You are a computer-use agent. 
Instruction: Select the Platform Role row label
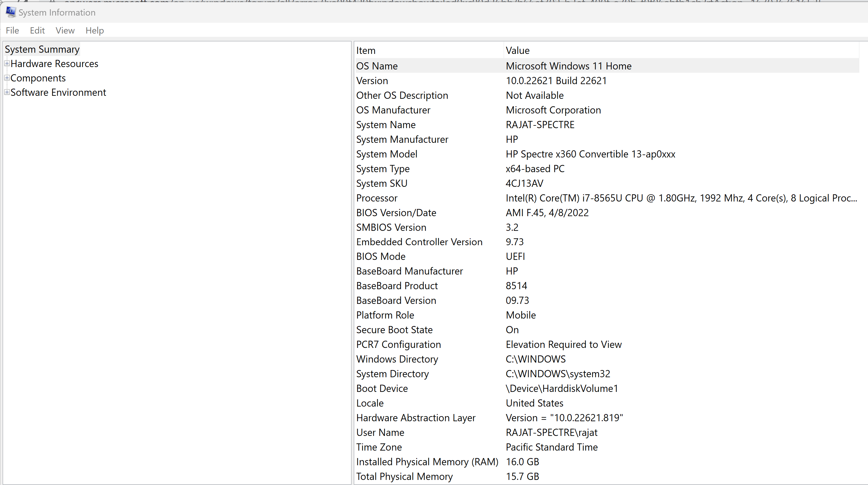pyautogui.click(x=385, y=315)
